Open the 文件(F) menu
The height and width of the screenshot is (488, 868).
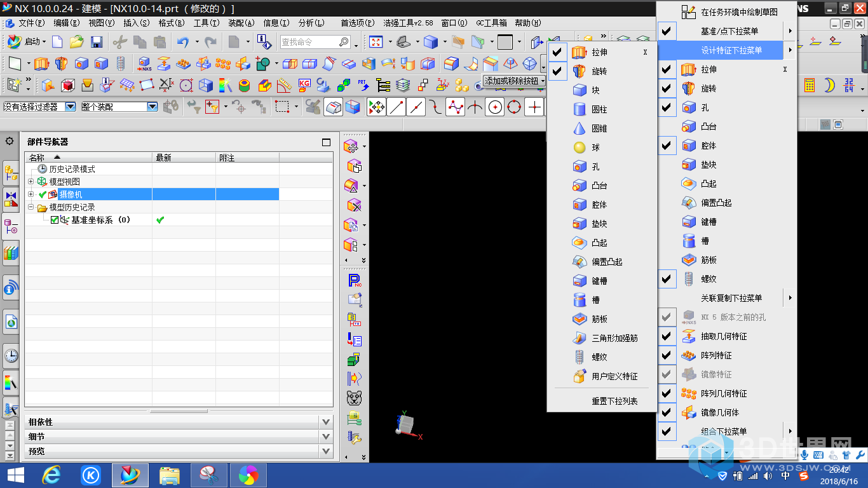[31, 23]
